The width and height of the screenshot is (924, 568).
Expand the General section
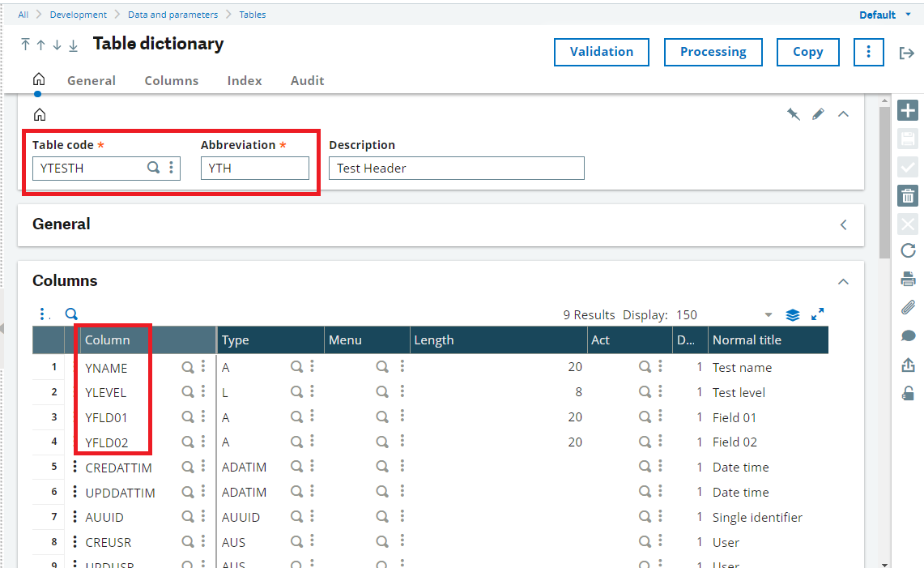(843, 224)
